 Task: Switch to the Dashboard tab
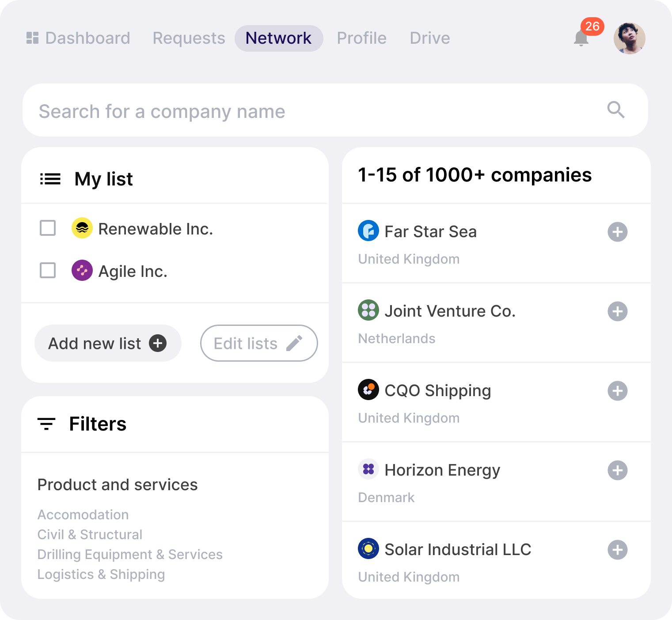point(79,38)
